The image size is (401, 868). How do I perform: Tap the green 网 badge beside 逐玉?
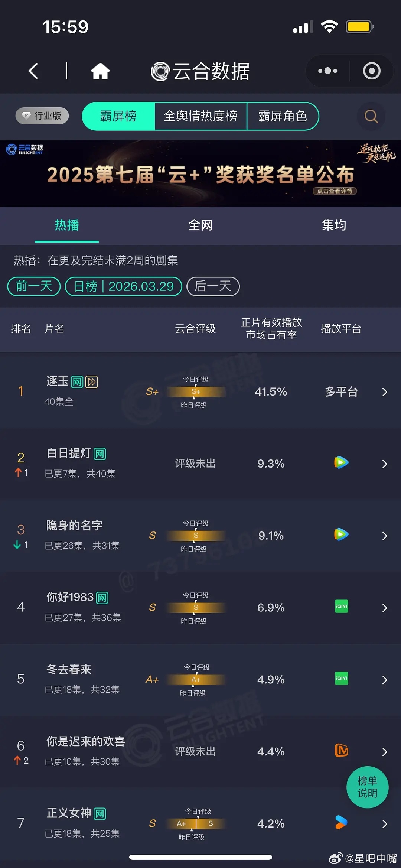click(77, 381)
